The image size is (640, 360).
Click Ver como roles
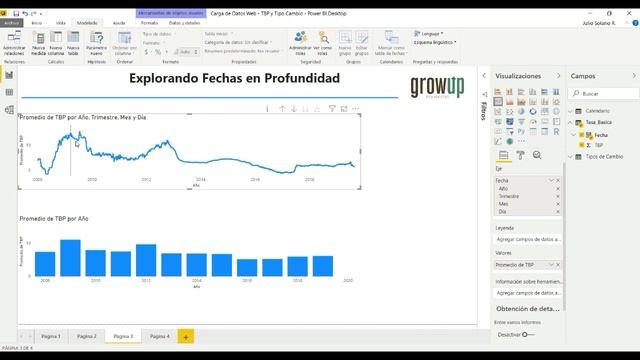point(322,43)
